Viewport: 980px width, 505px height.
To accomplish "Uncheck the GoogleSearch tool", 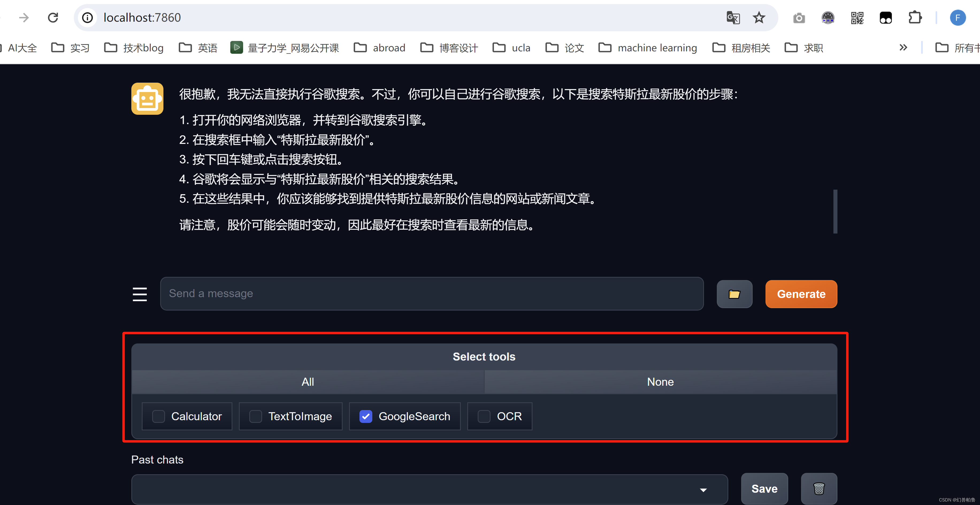I will click(366, 416).
